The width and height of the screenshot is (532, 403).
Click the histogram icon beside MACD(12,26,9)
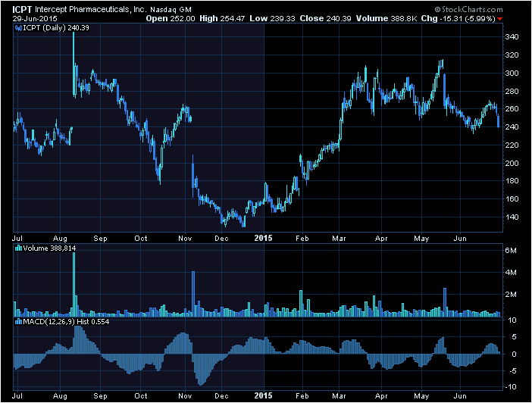pos(18,322)
